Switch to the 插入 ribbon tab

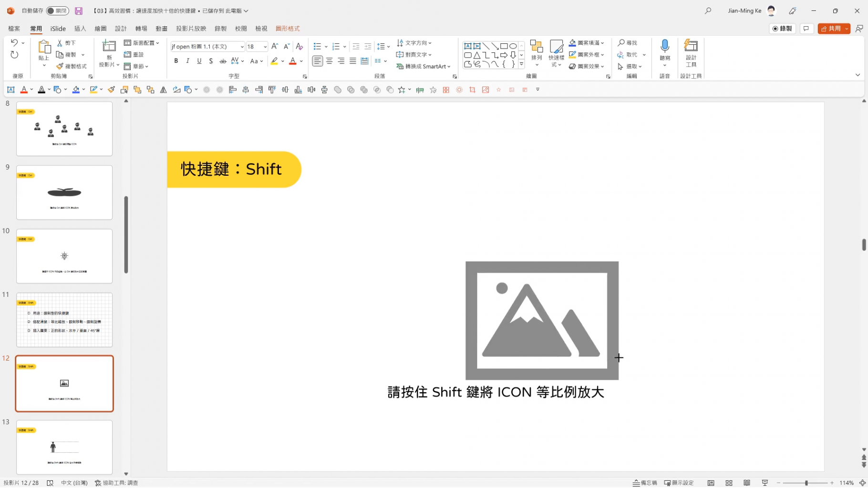[80, 28]
